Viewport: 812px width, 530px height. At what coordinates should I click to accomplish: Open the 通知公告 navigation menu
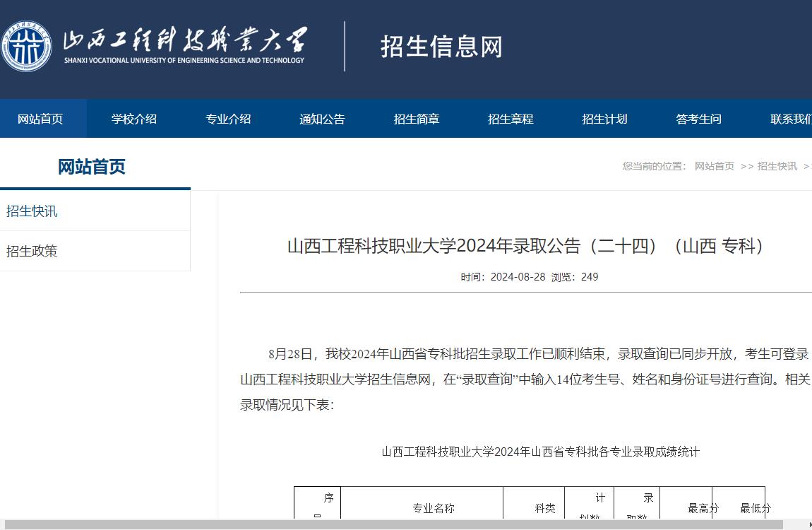pos(322,119)
